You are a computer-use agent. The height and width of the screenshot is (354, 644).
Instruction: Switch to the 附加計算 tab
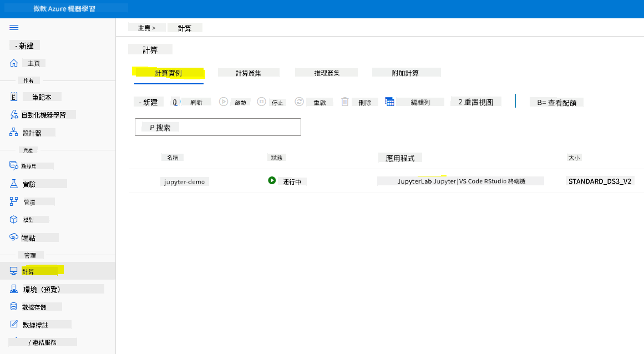[x=406, y=73]
